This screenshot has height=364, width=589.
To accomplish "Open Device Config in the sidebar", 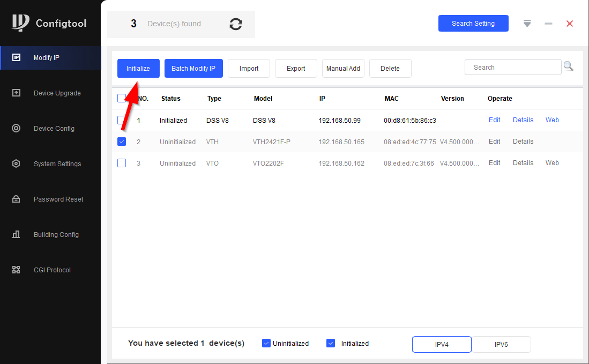I will click(x=54, y=129).
